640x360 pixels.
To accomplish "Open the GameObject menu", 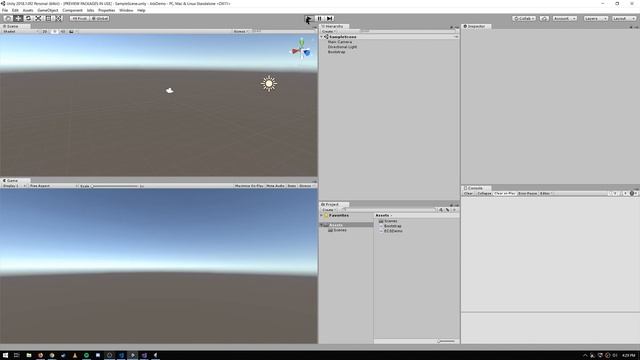I will tap(48, 10).
